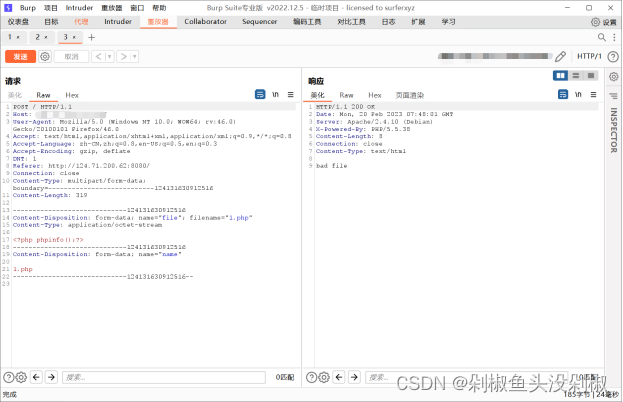
Task: Open the Burp menu
Action: (28, 8)
